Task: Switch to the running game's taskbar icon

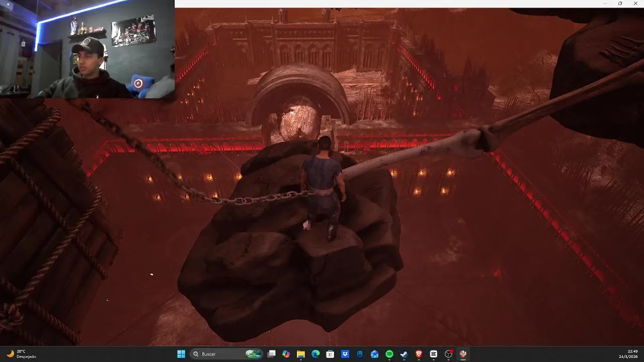Action: point(463,354)
